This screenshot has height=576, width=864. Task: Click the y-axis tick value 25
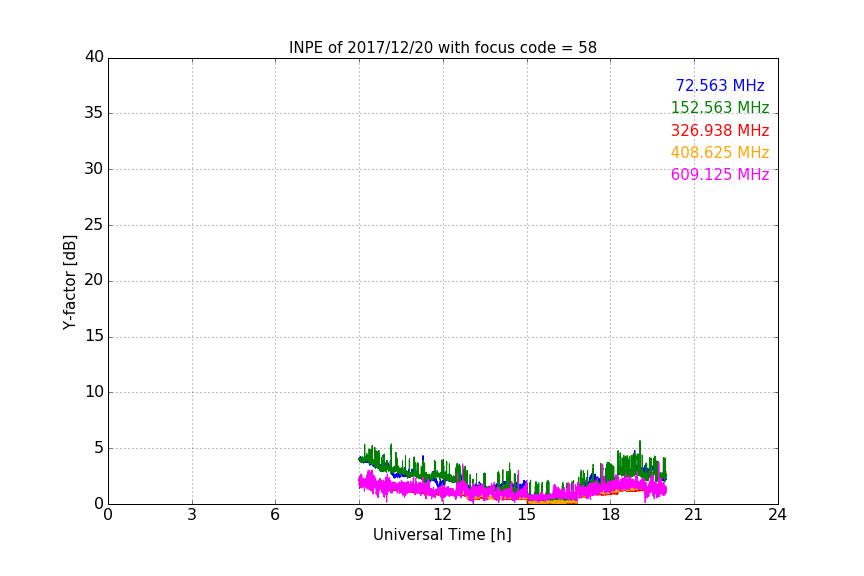[x=94, y=224]
